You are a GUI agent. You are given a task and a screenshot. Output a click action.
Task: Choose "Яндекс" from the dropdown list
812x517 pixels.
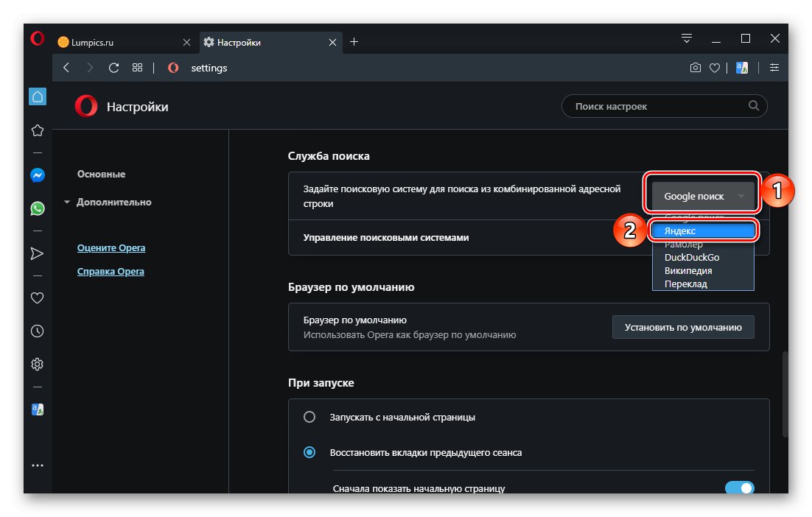[703, 231]
